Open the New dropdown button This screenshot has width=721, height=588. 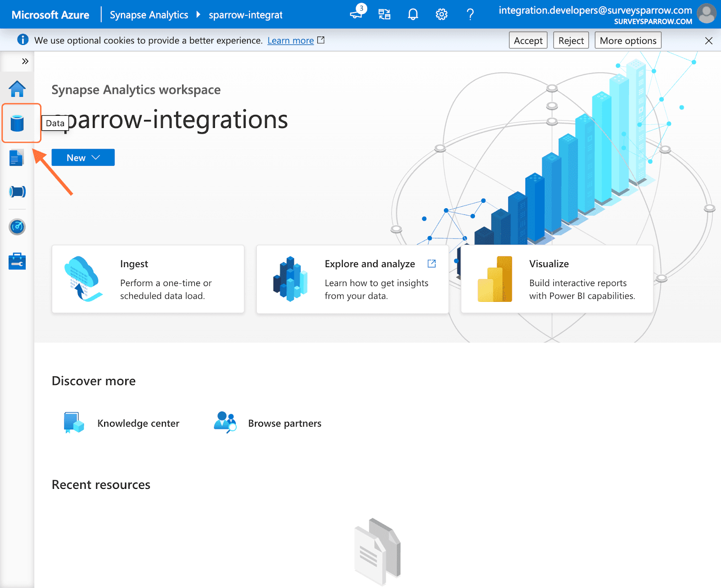[x=83, y=158]
